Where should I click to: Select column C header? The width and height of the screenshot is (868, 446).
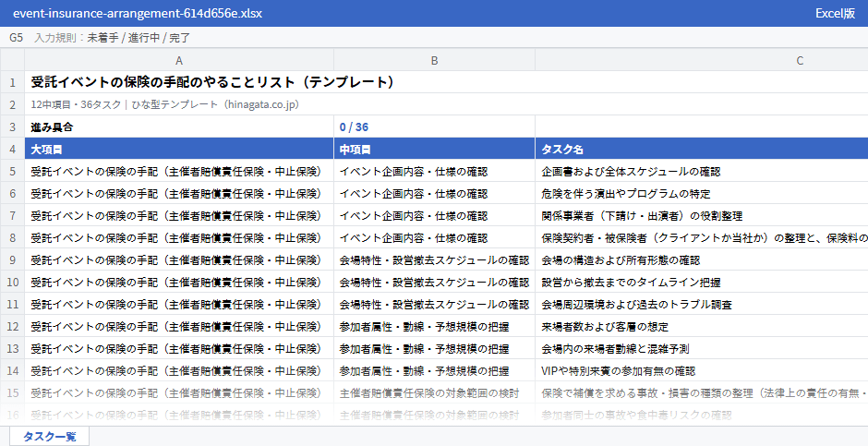click(x=702, y=60)
